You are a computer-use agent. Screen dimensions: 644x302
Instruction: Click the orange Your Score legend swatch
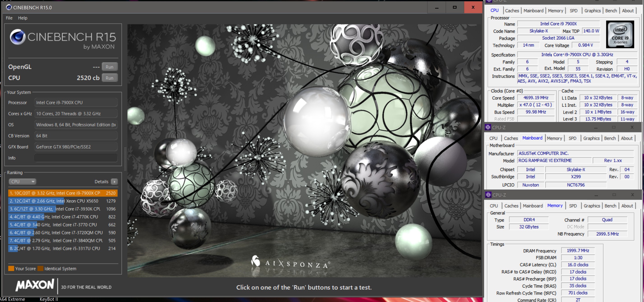coord(11,268)
